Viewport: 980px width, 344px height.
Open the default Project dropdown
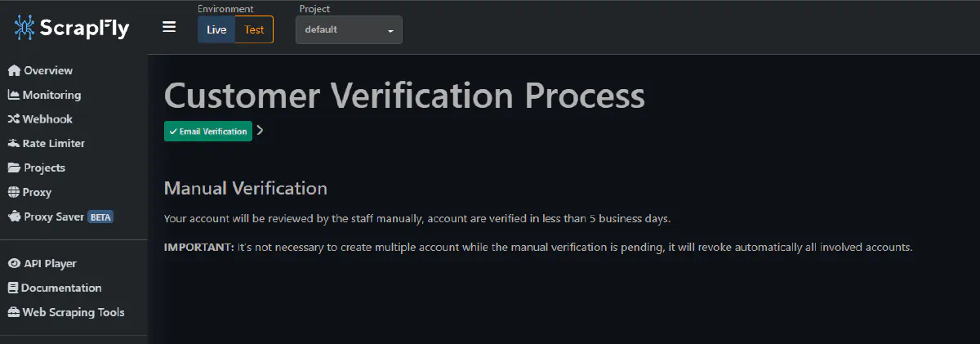(349, 30)
